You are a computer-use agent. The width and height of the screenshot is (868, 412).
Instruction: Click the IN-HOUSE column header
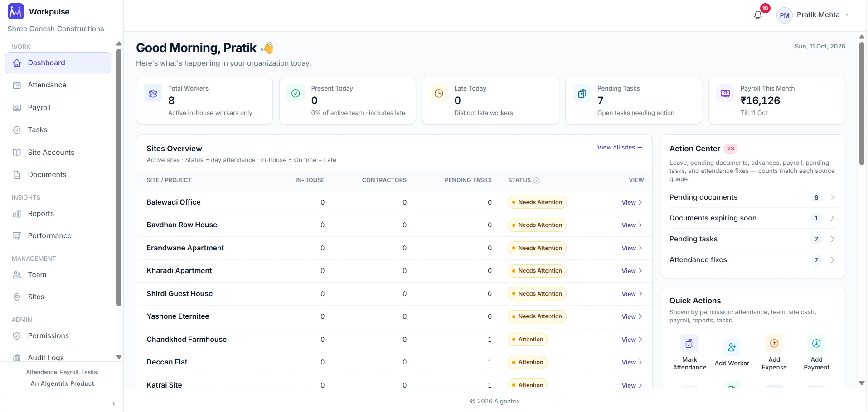click(310, 180)
